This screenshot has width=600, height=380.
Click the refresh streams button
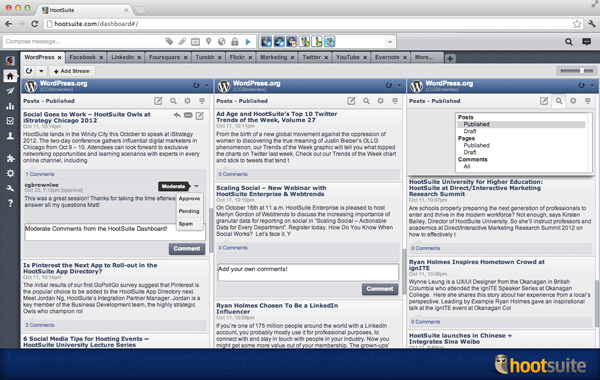(29, 71)
